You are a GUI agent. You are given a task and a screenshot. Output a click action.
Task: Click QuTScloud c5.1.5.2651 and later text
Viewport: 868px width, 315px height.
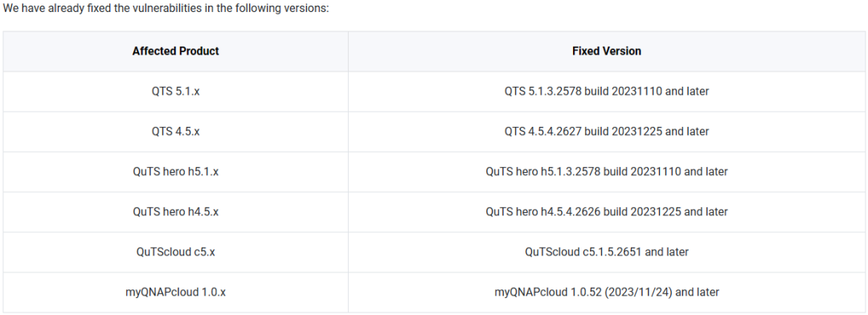click(607, 252)
